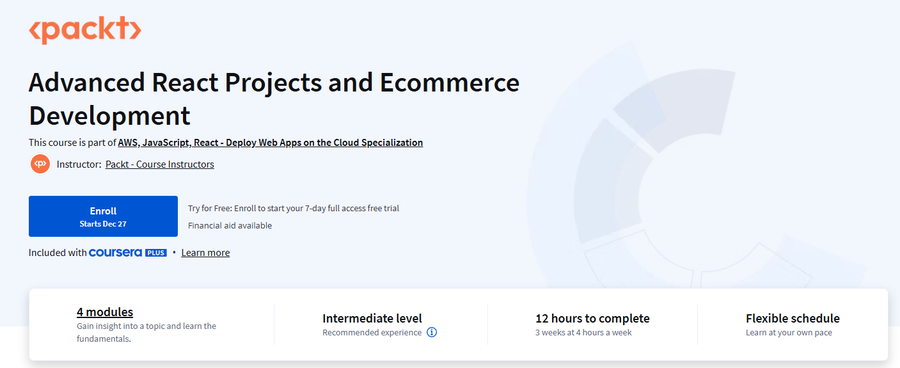Image resolution: width=900 pixels, height=368 pixels.
Task: Open the Recommended experience info icon
Action: click(x=432, y=332)
